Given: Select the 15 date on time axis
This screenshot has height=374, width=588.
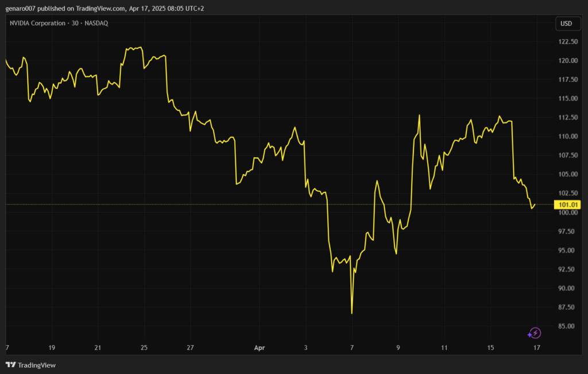Looking at the screenshot, I should (x=490, y=348).
